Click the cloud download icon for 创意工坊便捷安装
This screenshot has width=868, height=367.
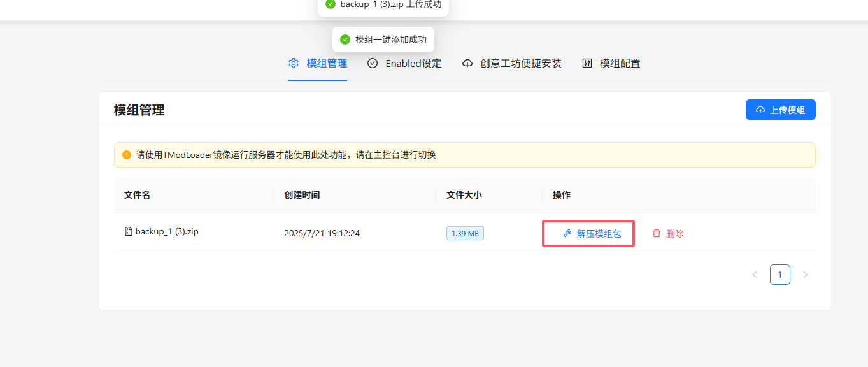[x=467, y=63]
